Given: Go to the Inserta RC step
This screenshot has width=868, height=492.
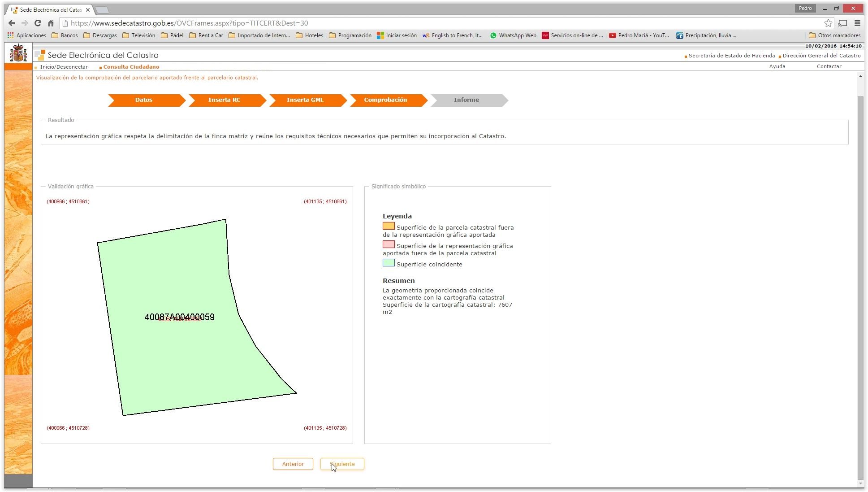Looking at the screenshot, I should pos(227,100).
